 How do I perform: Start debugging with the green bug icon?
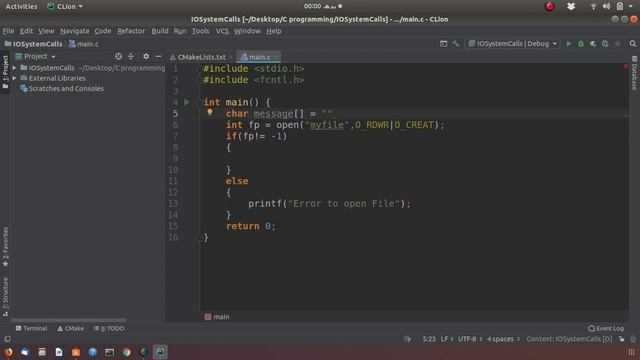click(581, 44)
